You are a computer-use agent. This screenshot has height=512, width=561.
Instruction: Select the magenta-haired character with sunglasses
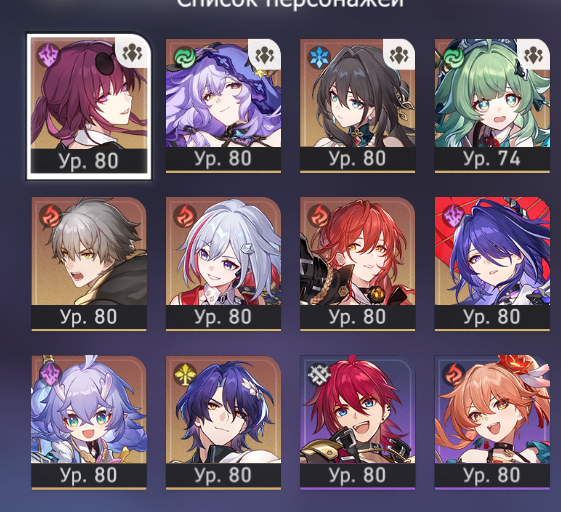[x=89, y=106]
